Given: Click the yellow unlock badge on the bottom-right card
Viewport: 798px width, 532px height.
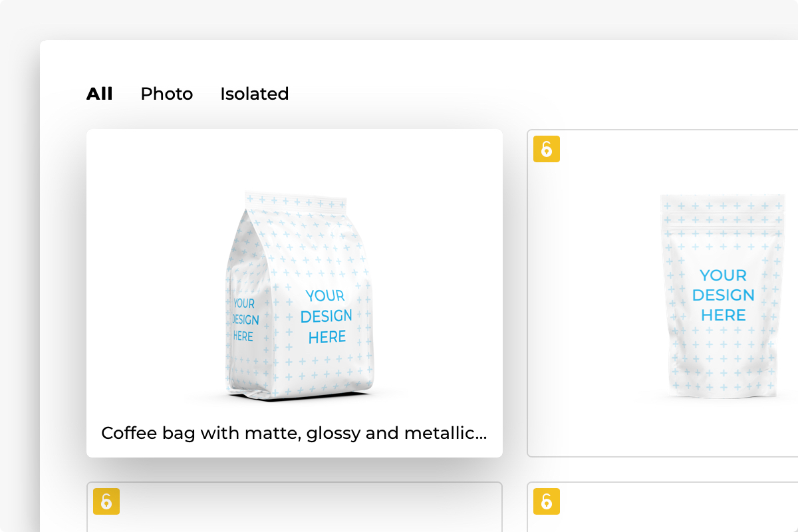Looking at the screenshot, I should [x=547, y=501].
